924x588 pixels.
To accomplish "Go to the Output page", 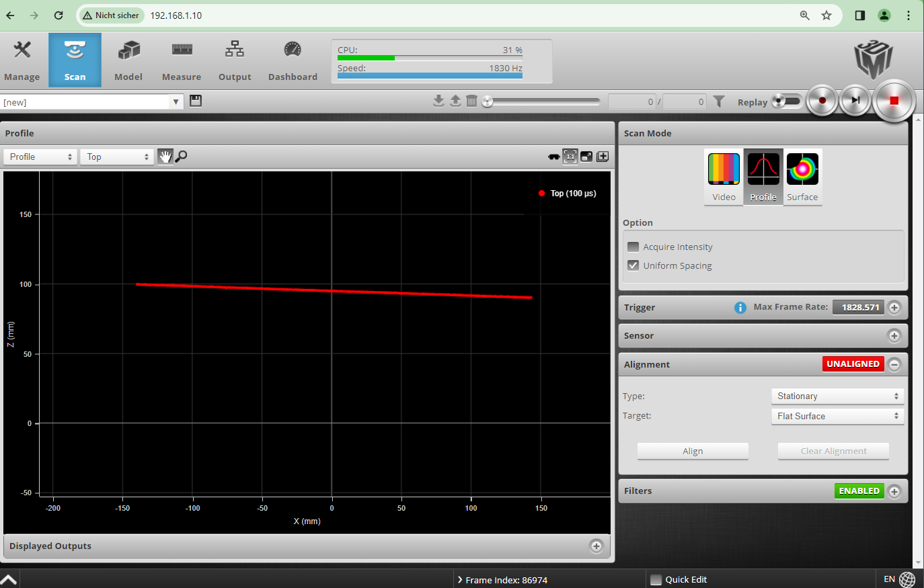I will pyautogui.click(x=235, y=60).
